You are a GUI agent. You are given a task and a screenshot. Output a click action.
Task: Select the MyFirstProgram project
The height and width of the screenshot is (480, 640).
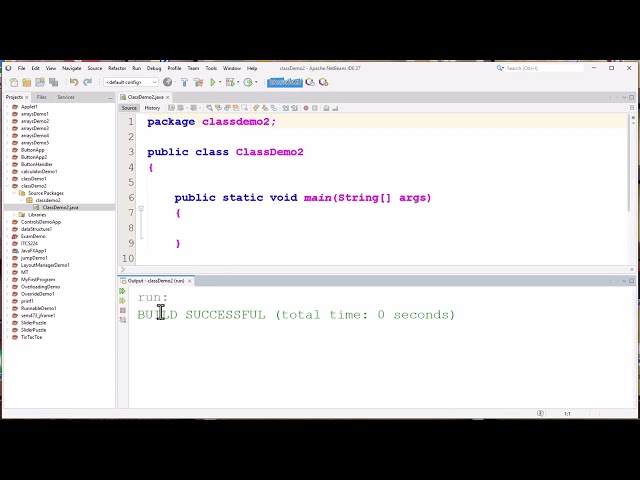click(x=38, y=280)
